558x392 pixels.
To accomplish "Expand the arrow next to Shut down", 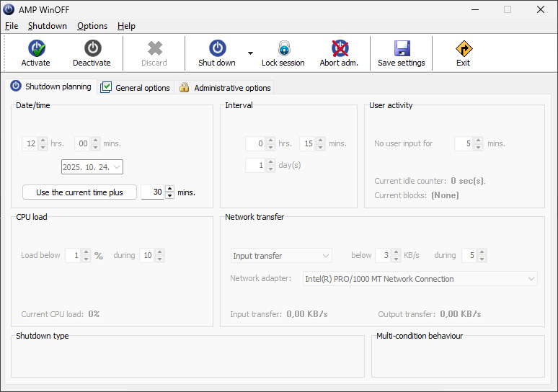I will point(250,53).
